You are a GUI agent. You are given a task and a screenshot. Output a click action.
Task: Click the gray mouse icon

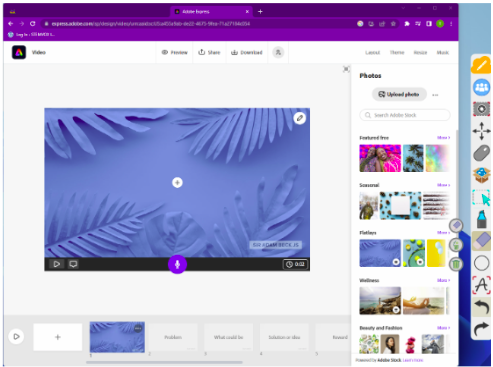click(481, 153)
